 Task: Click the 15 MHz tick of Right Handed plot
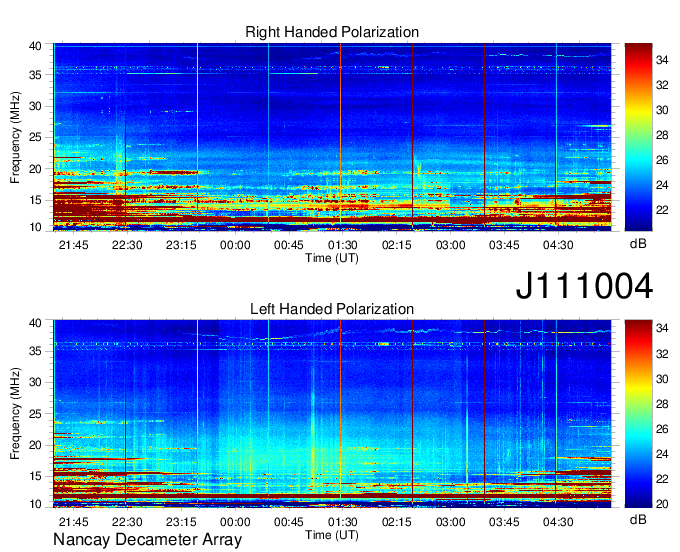[x=35, y=200]
